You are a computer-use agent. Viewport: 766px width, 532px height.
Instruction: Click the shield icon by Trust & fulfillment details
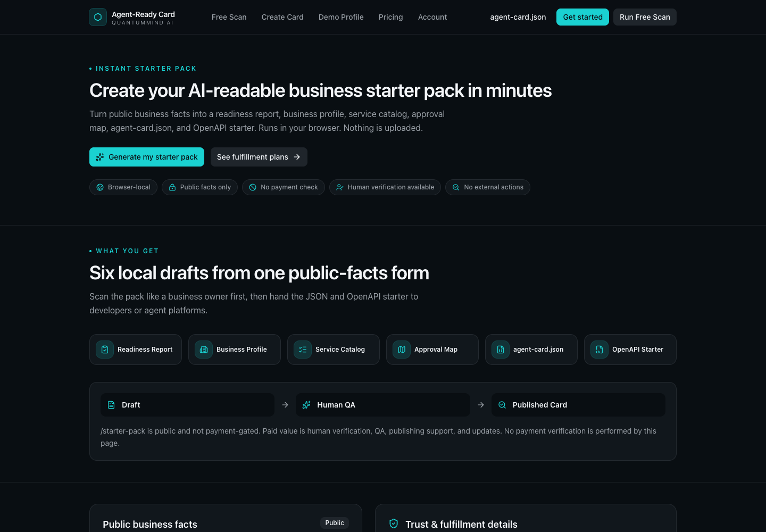394,523
